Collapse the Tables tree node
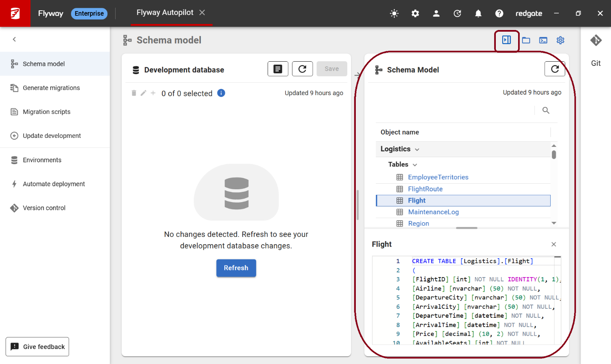611x364 pixels. 414,165
